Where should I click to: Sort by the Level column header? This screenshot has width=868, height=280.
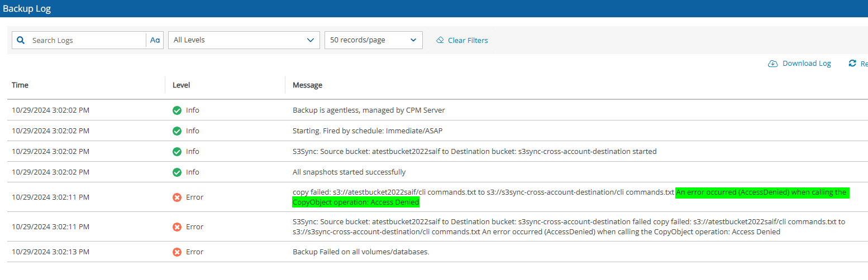click(x=182, y=85)
